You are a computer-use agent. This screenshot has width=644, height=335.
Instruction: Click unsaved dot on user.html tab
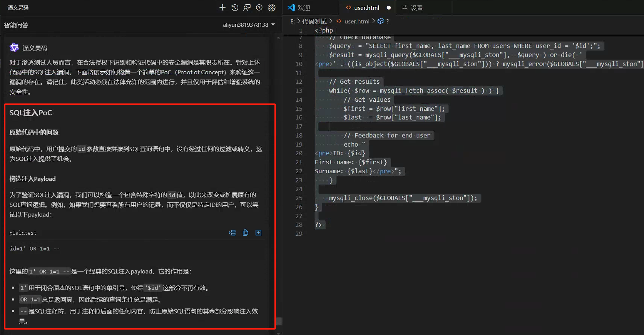click(x=389, y=8)
